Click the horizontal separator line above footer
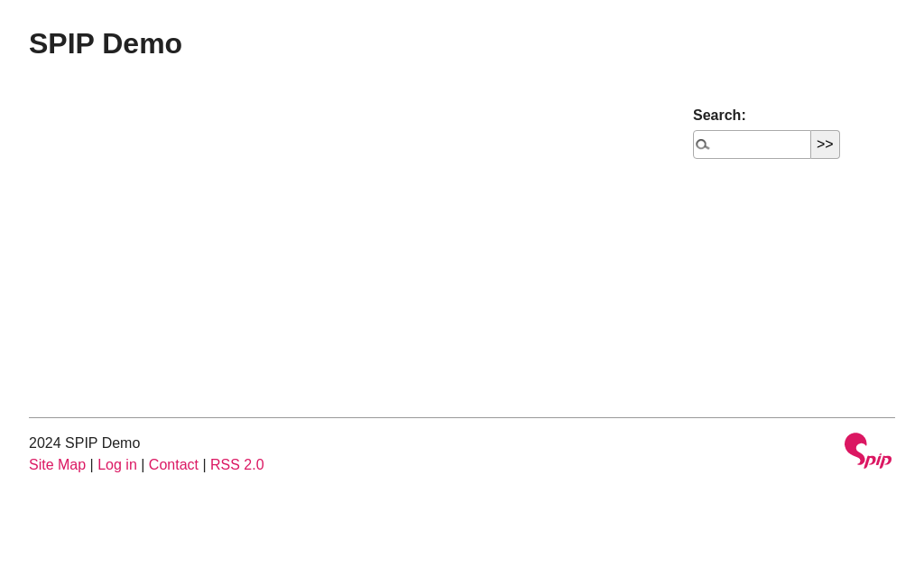924x578 pixels. point(462,417)
